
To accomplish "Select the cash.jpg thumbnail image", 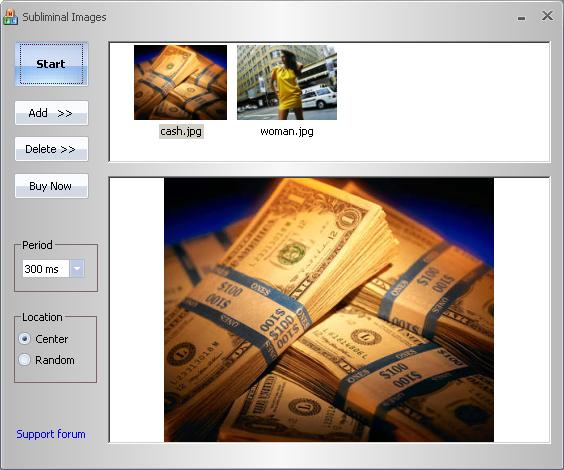I will (x=180, y=82).
